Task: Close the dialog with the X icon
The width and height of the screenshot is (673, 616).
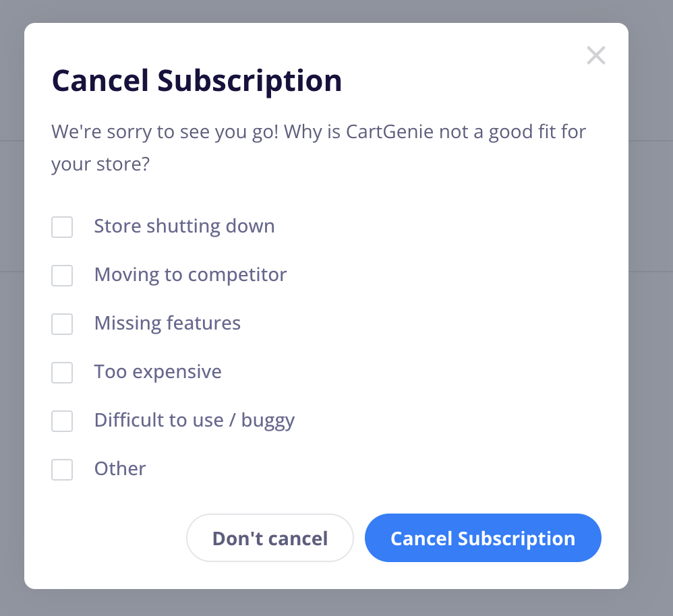Action: coord(595,56)
